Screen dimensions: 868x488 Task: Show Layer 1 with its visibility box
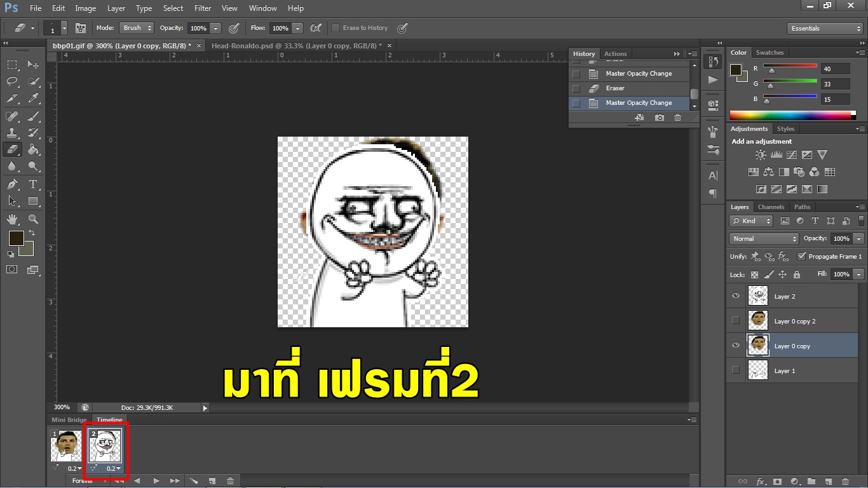pyautogui.click(x=736, y=370)
